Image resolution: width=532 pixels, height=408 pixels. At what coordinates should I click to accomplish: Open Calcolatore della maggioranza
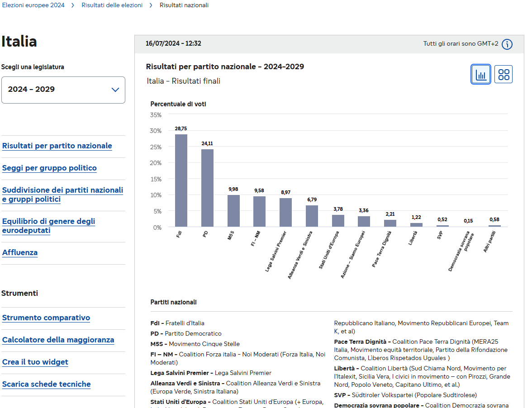58,340
